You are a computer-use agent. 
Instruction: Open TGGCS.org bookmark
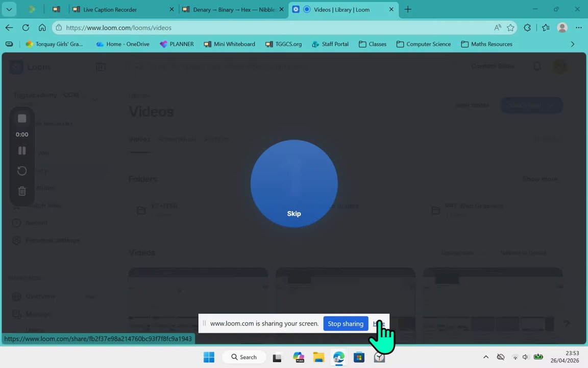[x=283, y=44]
